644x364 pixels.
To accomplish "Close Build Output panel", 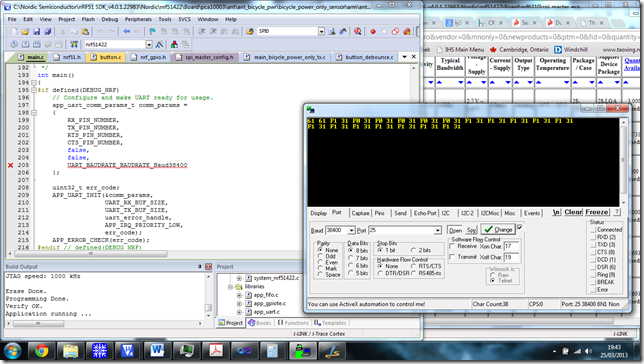I will [208, 267].
